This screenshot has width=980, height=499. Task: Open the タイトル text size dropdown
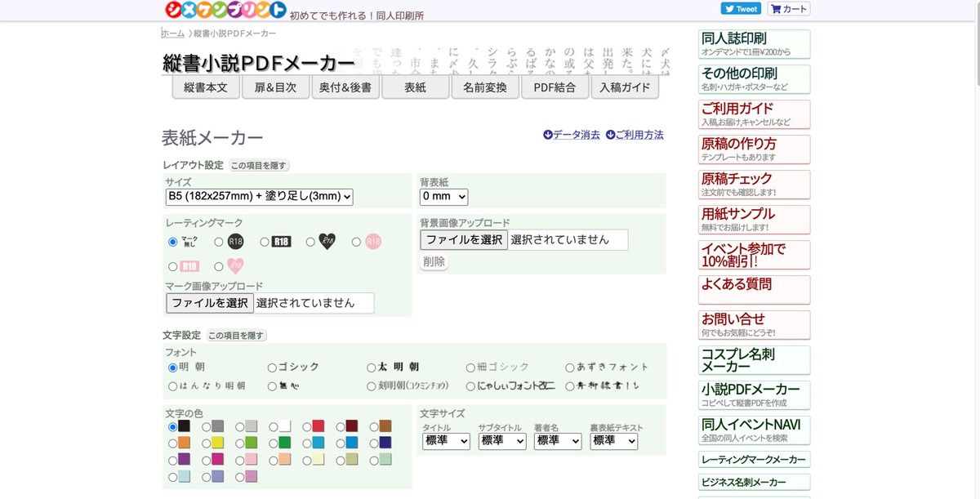[445, 441]
